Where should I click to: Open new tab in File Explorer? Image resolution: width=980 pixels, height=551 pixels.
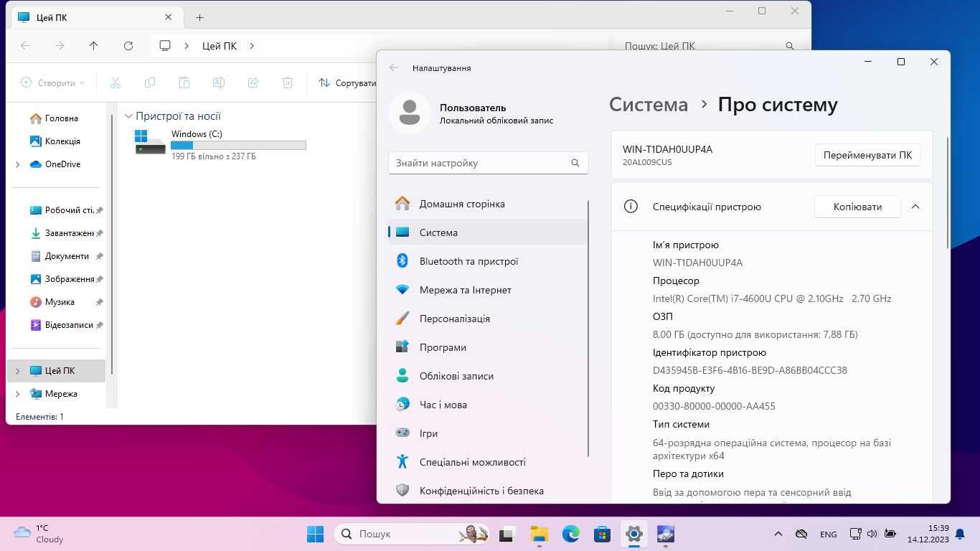(x=199, y=17)
